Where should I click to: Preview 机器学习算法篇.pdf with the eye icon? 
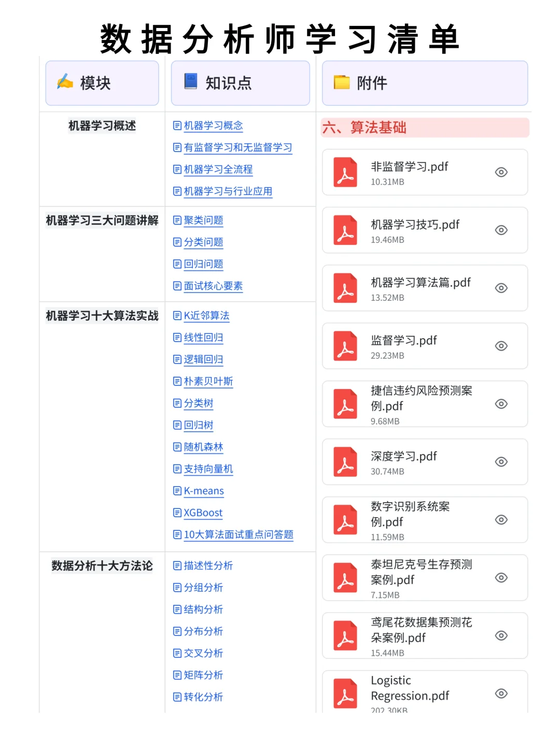(x=501, y=288)
